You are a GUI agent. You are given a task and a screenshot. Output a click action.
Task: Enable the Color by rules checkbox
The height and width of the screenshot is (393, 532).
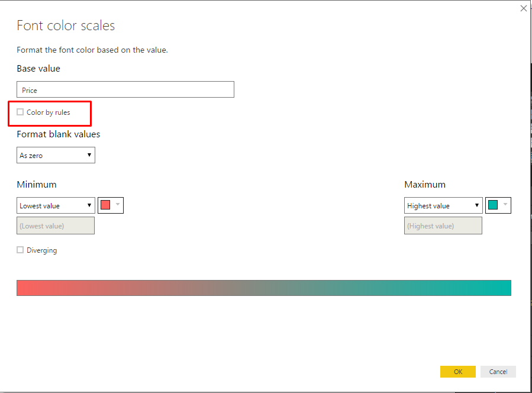(21, 112)
